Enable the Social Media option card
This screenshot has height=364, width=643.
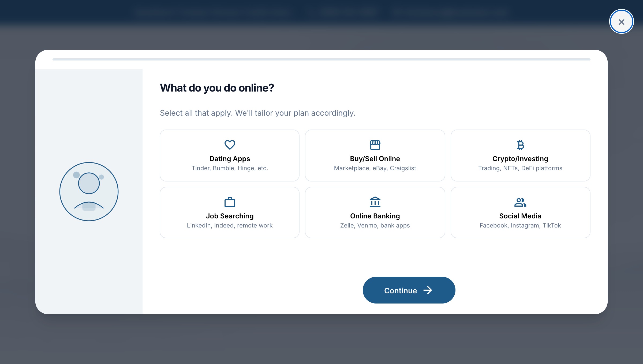pos(520,213)
